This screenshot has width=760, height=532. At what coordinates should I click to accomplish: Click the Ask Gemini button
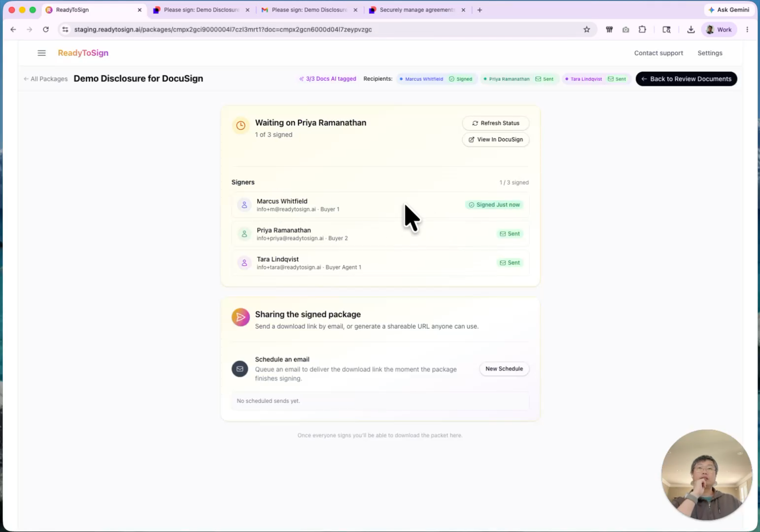(x=729, y=10)
